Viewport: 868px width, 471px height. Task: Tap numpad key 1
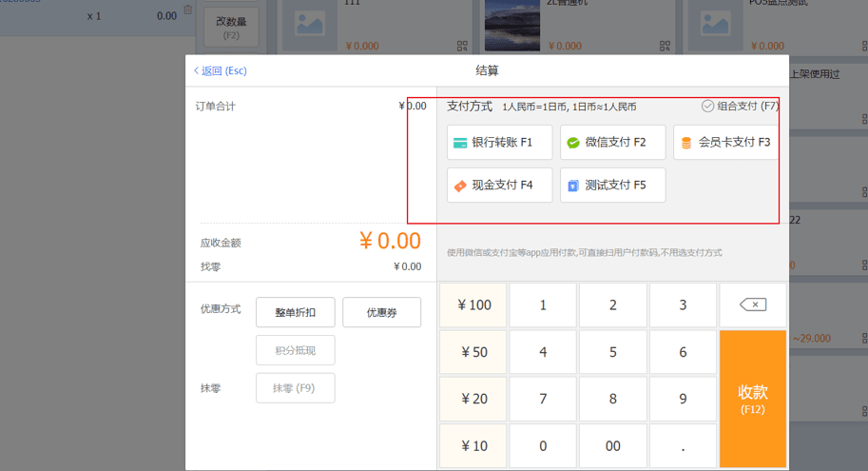tap(543, 305)
